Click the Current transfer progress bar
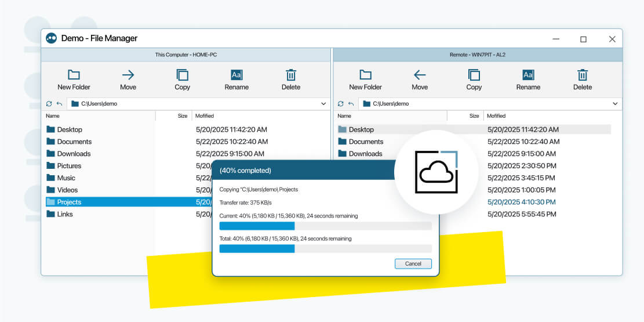Screen dimensions: 644x322 coord(326,226)
